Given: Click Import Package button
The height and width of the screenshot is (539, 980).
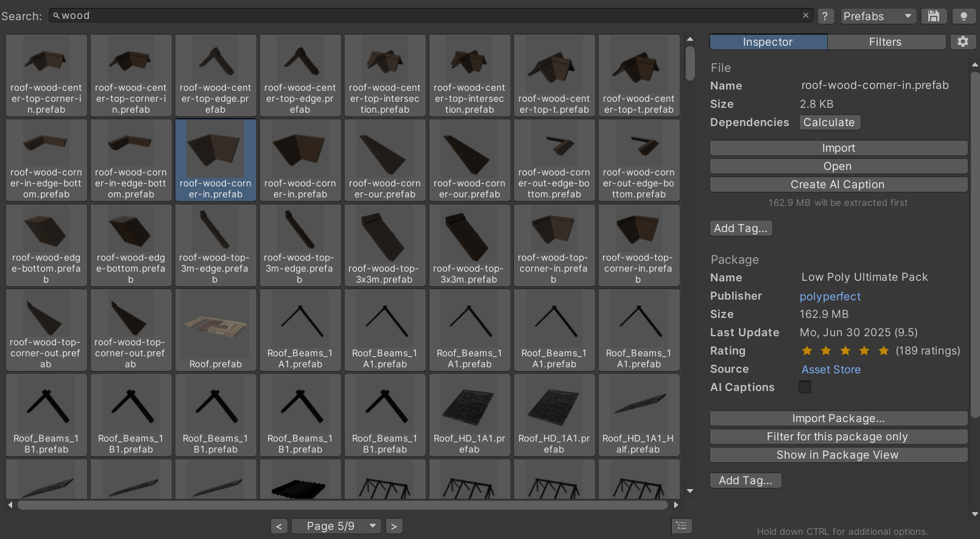Looking at the screenshot, I should 839,418.
